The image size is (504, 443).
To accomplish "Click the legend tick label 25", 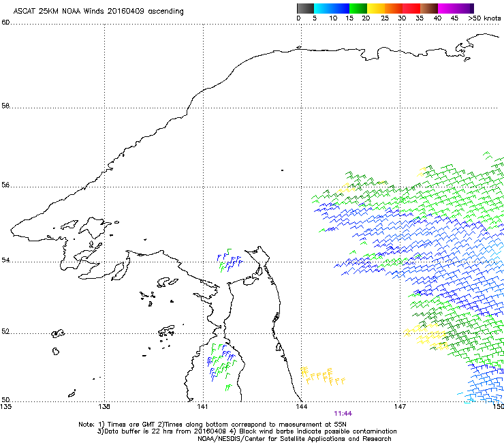I will click(x=385, y=18).
